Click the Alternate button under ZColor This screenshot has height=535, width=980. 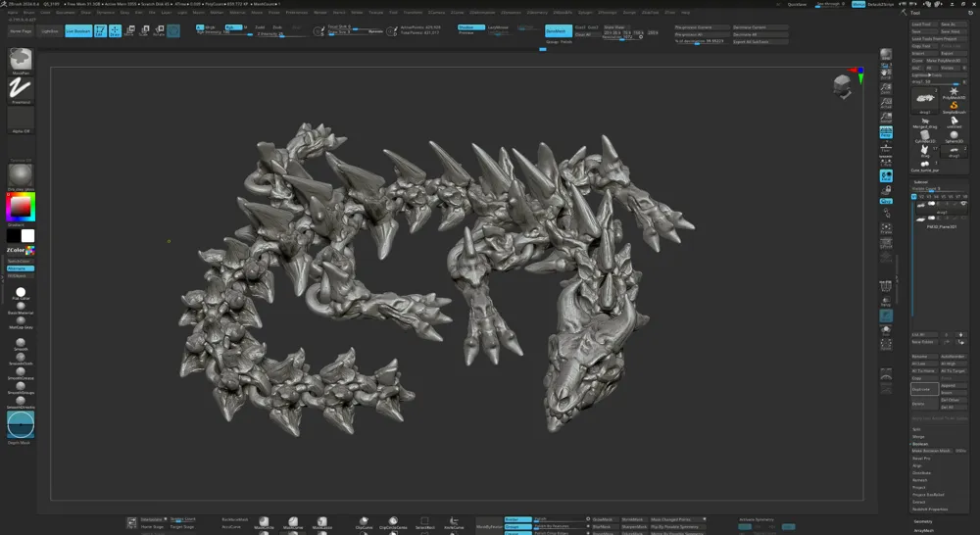tap(21, 268)
